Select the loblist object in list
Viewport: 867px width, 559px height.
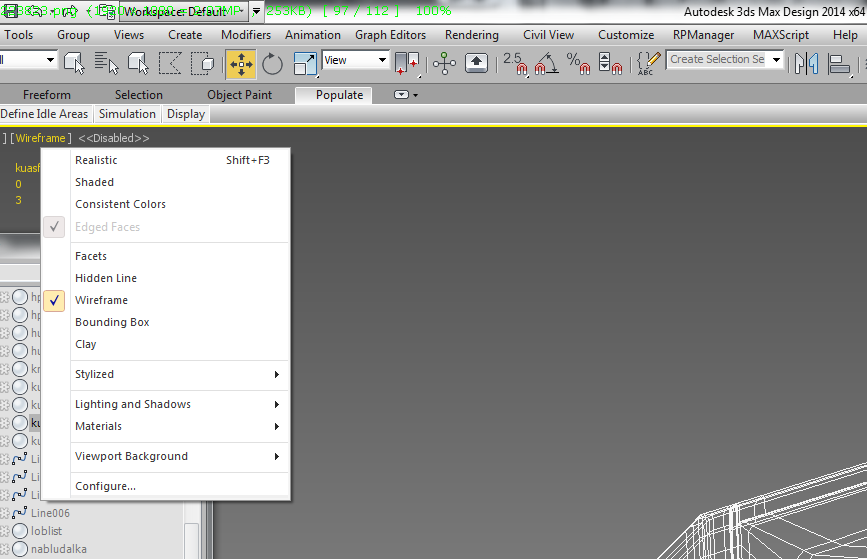(x=46, y=531)
